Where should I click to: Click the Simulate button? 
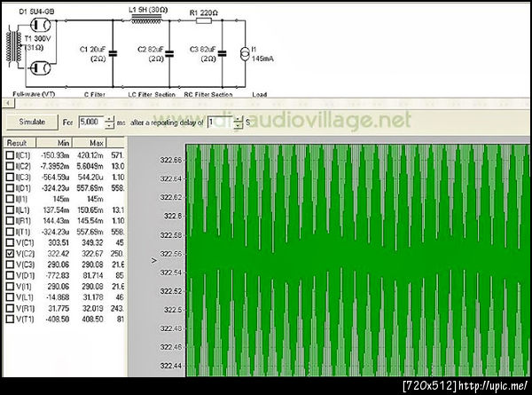point(32,122)
